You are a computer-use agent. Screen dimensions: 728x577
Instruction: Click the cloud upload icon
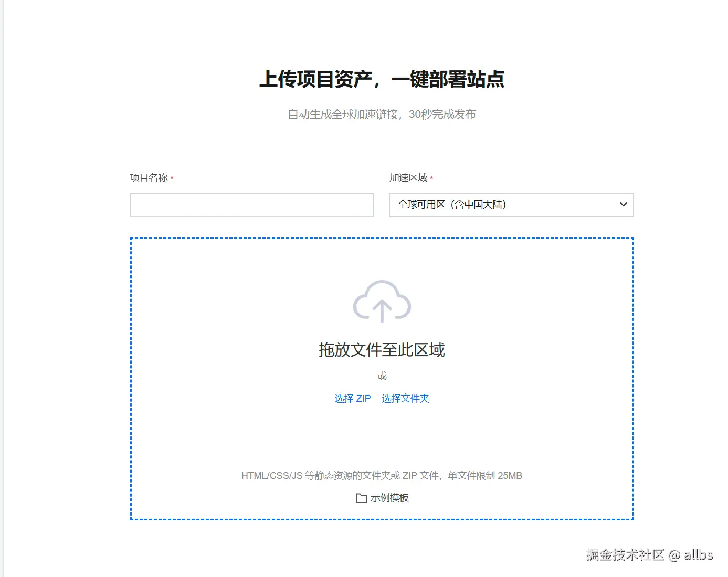[382, 302]
